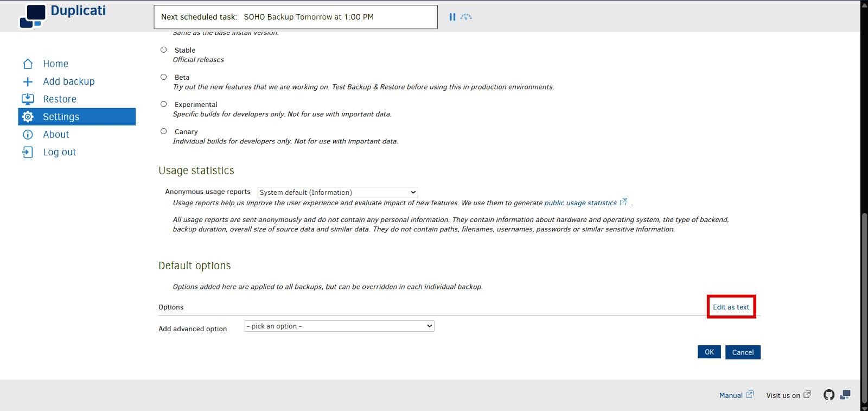This screenshot has width=868, height=411.
Task: Click the Add backup plus icon
Action: (28, 81)
